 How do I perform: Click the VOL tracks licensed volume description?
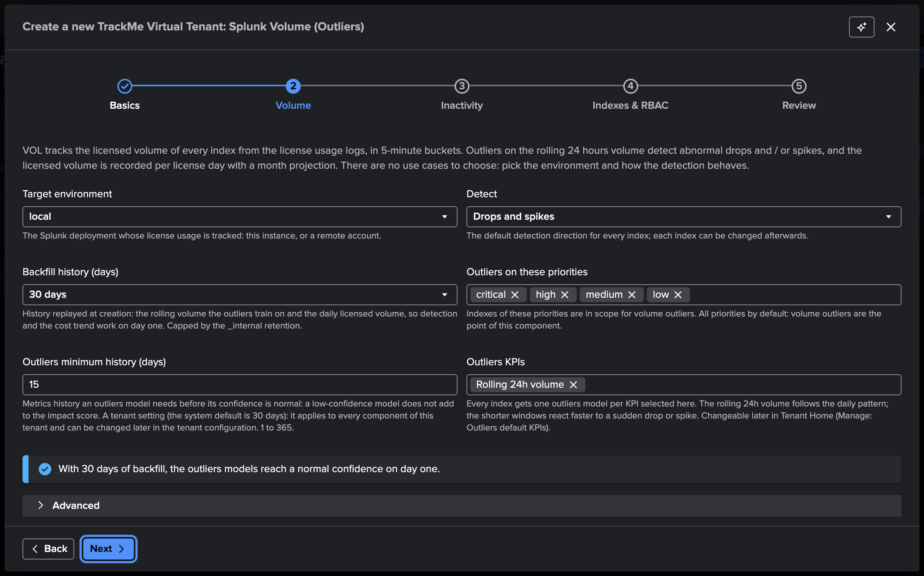coord(442,158)
